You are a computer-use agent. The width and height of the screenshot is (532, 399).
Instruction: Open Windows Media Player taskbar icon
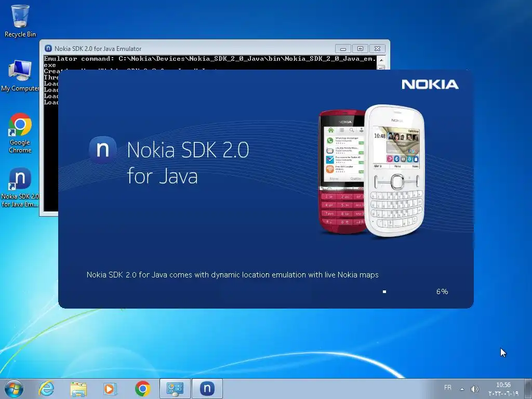110,389
